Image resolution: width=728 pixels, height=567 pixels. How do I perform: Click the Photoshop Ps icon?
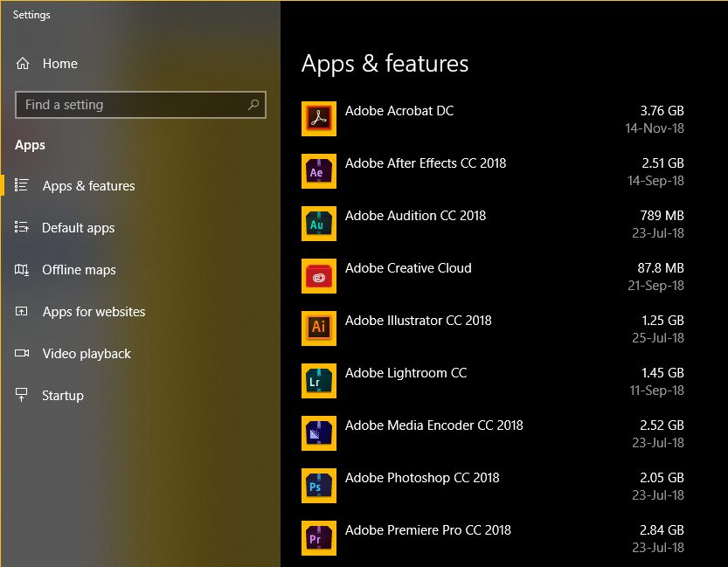tap(318, 486)
